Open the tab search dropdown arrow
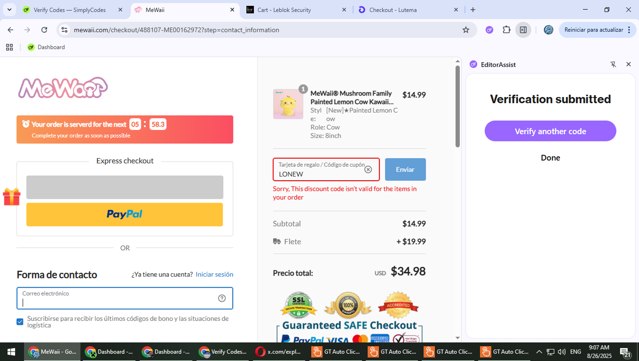The width and height of the screenshot is (639, 361). pyautogui.click(x=9, y=9)
